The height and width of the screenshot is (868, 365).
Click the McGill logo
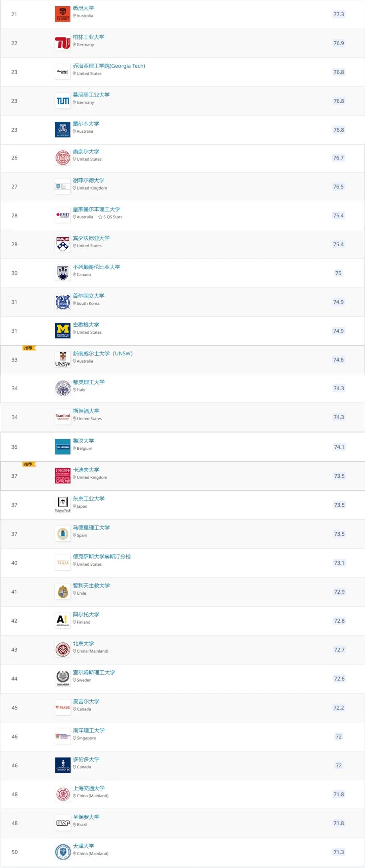(63, 708)
